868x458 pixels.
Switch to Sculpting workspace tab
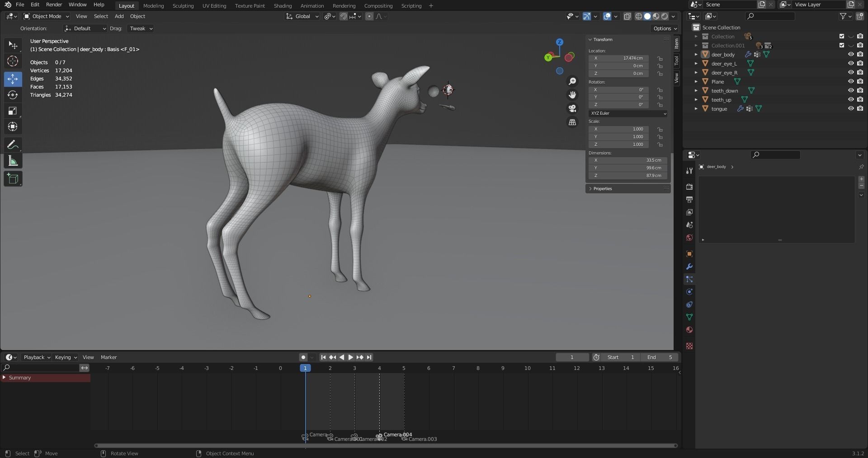point(183,6)
